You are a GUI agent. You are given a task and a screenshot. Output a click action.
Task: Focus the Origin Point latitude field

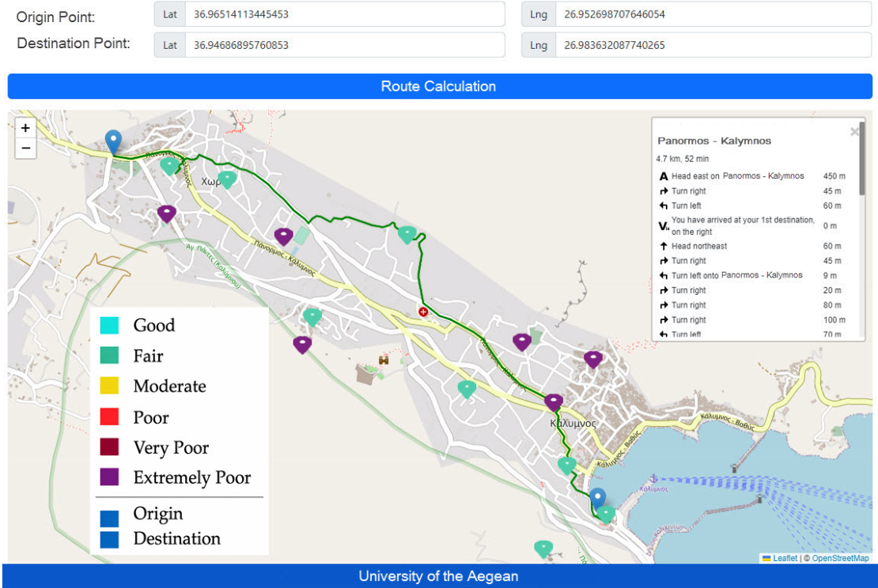tap(345, 14)
